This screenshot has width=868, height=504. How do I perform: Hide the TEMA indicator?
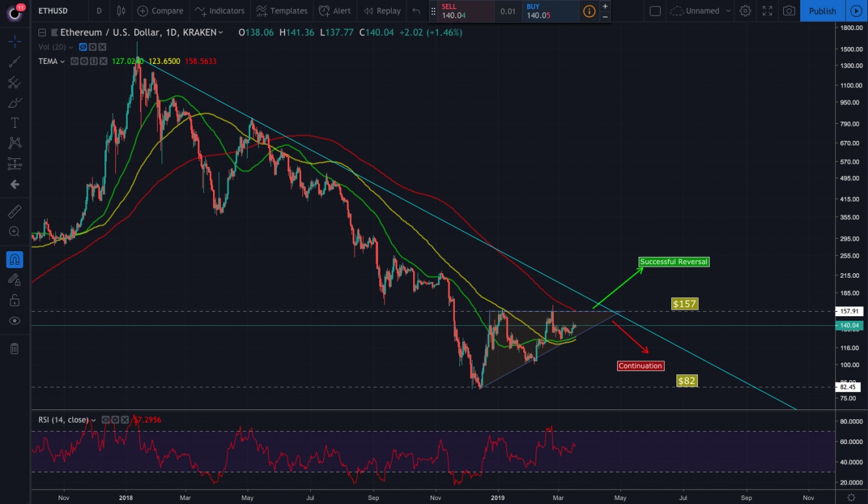(74, 61)
